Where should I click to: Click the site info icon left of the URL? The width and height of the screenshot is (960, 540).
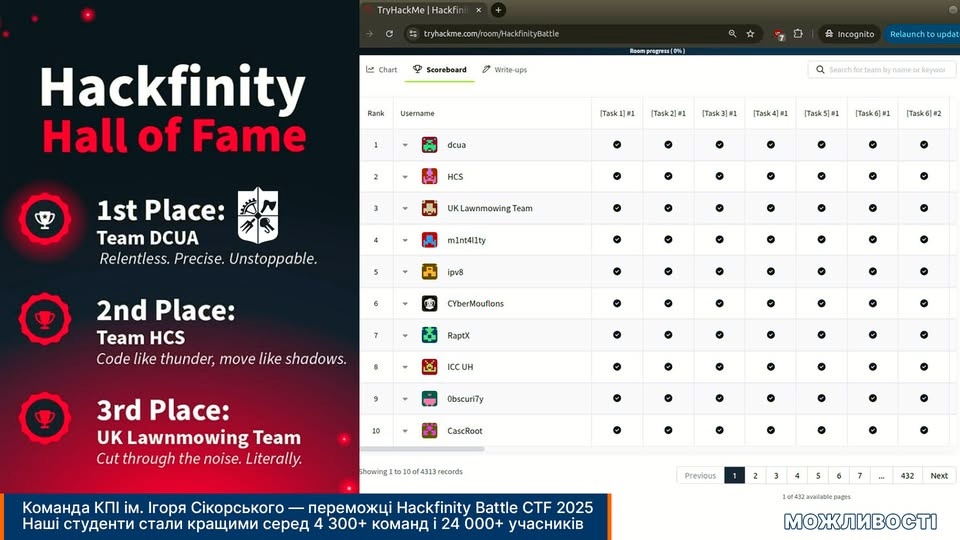pos(412,33)
